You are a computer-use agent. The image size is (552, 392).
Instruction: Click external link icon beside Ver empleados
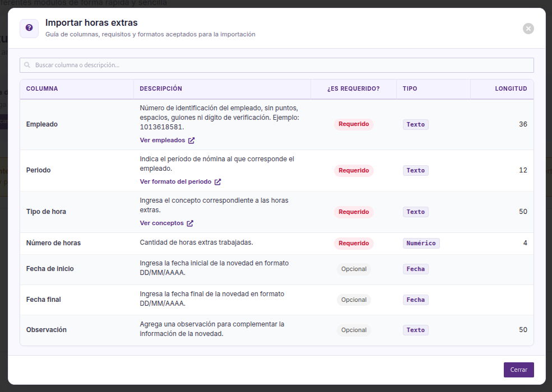tap(191, 141)
